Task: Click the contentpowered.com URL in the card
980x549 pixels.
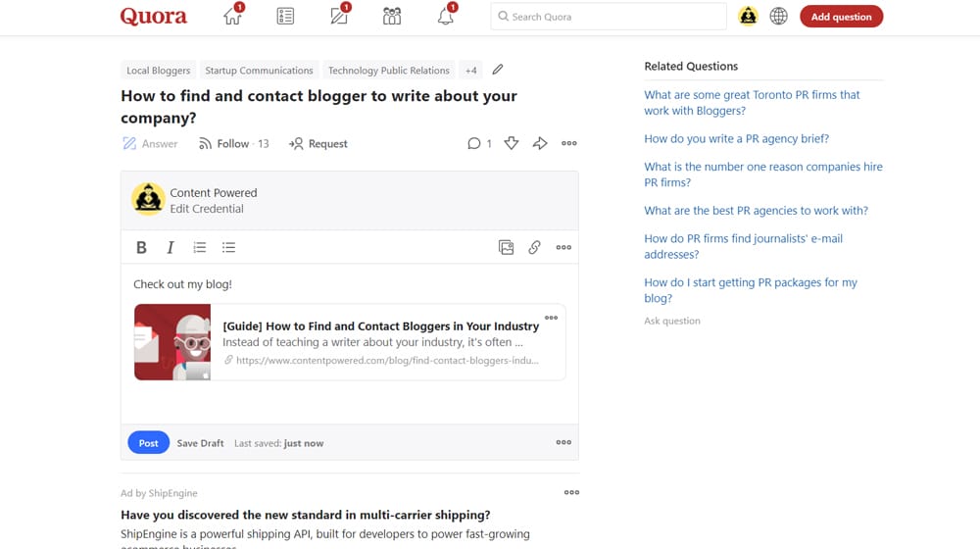Action: (387, 360)
